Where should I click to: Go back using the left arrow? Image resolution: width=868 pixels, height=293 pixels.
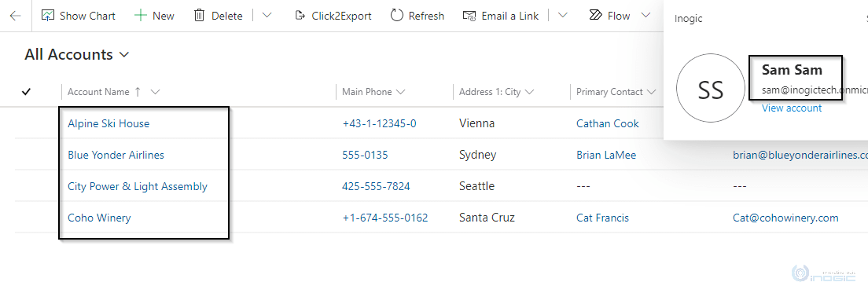pos(16,16)
